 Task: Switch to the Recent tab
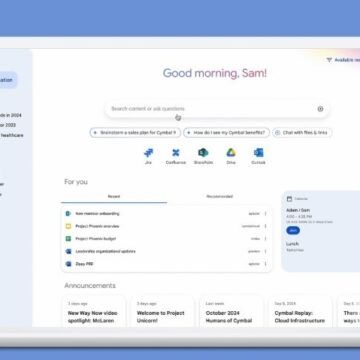point(114,197)
